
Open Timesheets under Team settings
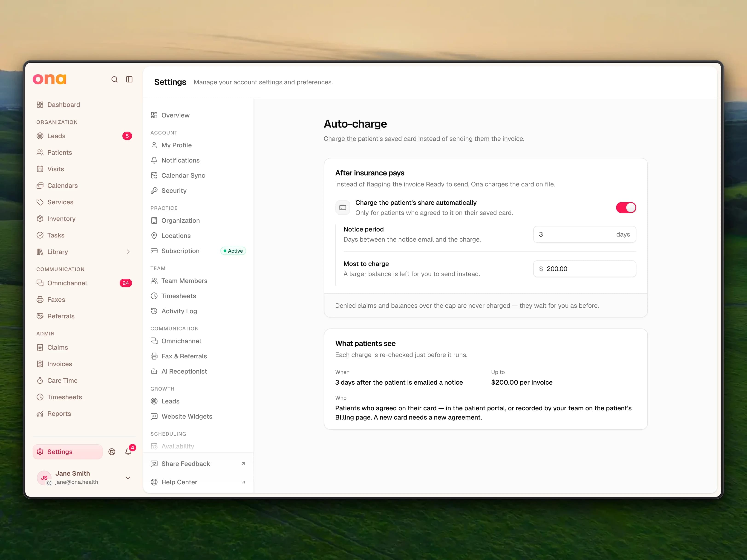pos(198,296)
